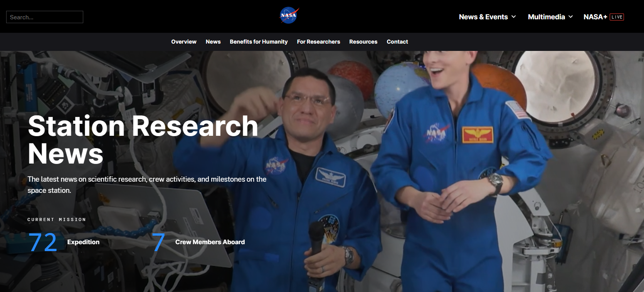Navigate to For Researchers page
This screenshot has height=292, width=644.
318,42
